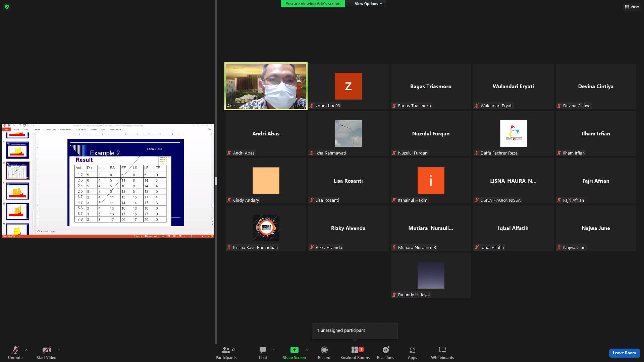Screen dimensions: 644x362
Task: Open share options arrow beside Share Screen
Action: click(x=307, y=350)
